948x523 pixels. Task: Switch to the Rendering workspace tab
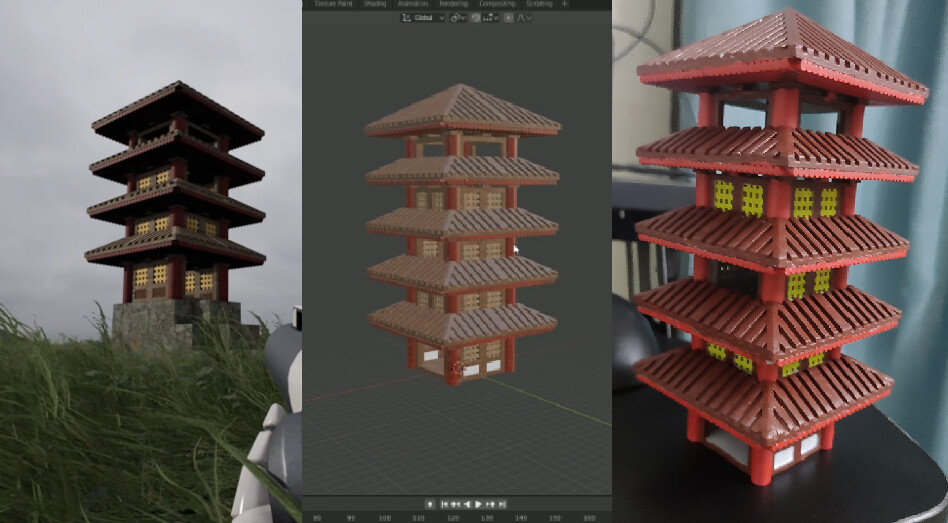coord(453,4)
